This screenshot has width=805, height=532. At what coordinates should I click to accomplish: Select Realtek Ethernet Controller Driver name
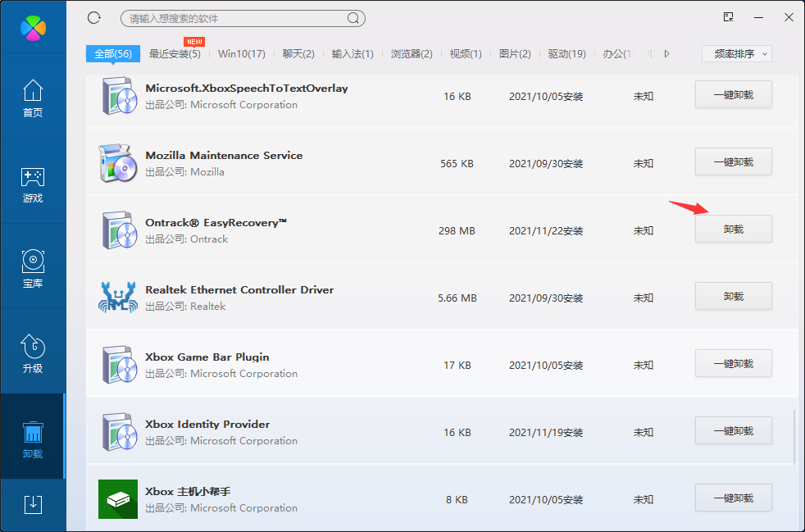pyautogui.click(x=239, y=289)
